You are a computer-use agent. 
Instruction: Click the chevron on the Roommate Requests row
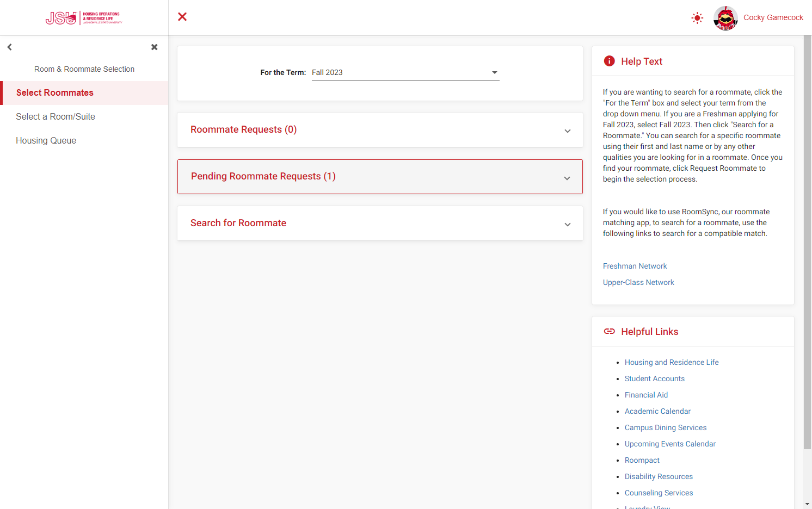point(568,131)
